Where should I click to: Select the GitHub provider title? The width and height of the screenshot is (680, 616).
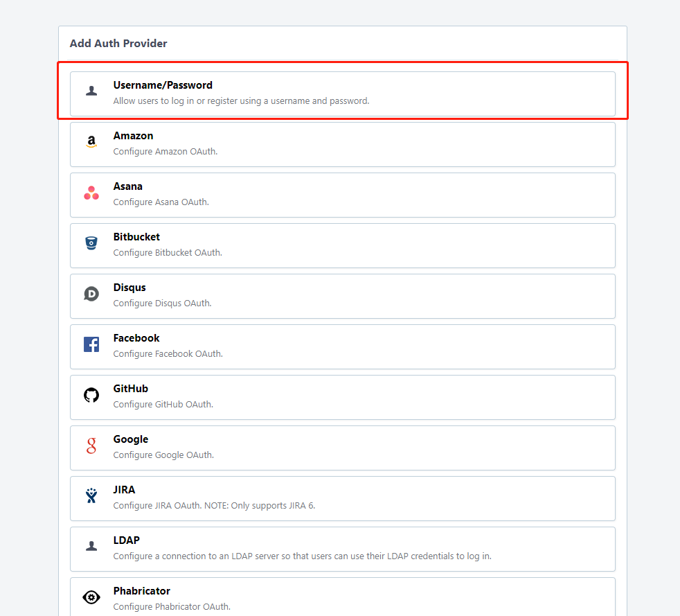tap(131, 389)
